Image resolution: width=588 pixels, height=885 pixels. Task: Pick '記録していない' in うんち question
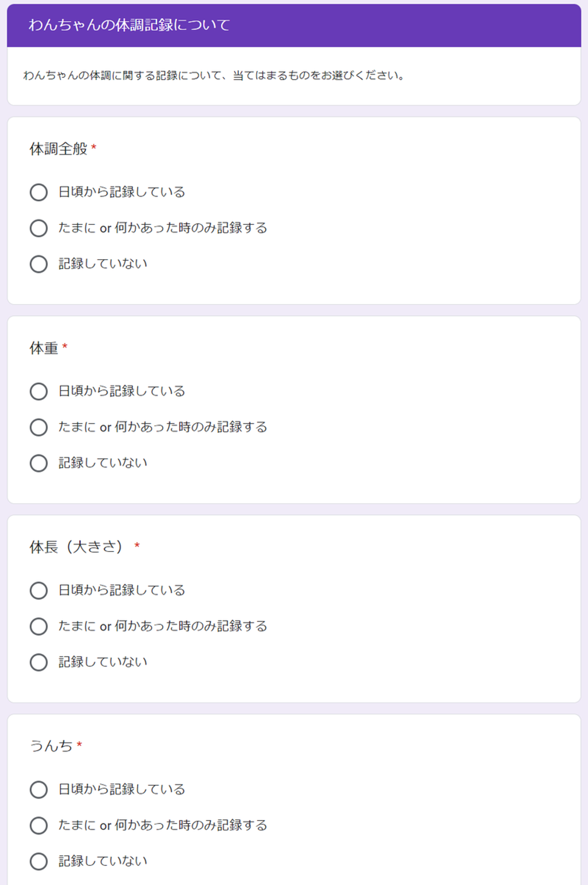click(39, 862)
